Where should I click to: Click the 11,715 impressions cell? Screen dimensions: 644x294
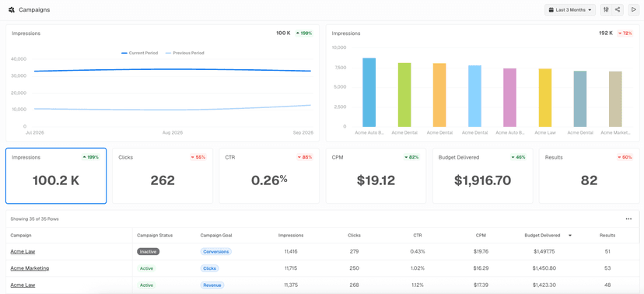point(291,268)
